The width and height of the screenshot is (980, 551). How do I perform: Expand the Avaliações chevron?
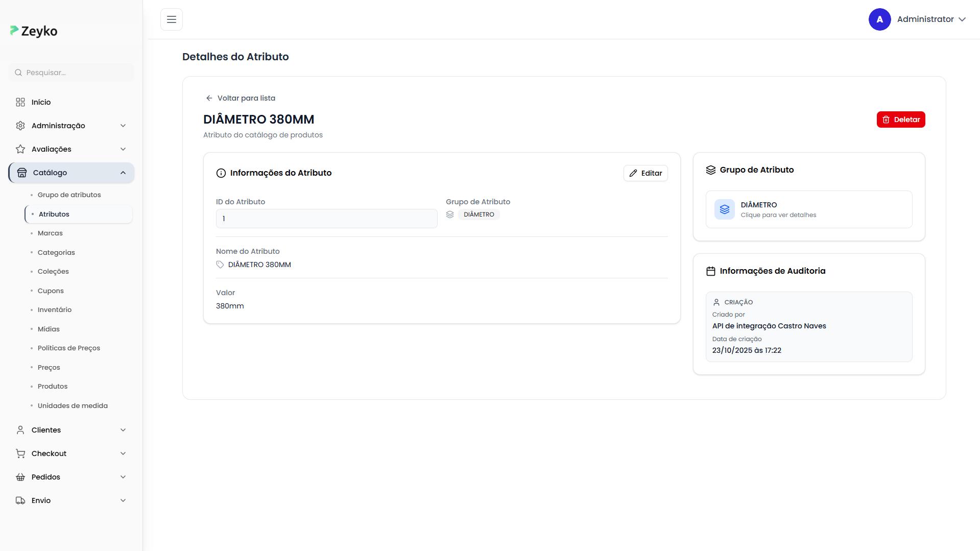point(123,149)
